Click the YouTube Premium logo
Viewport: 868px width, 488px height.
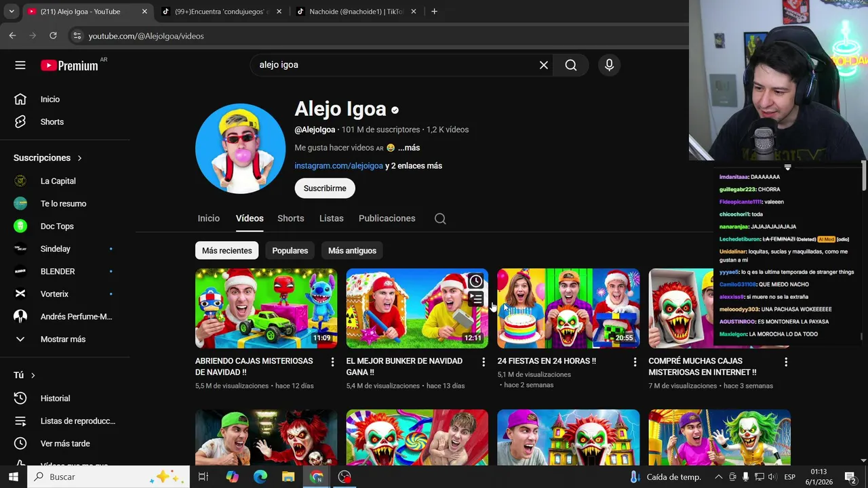(x=69, y=65)
